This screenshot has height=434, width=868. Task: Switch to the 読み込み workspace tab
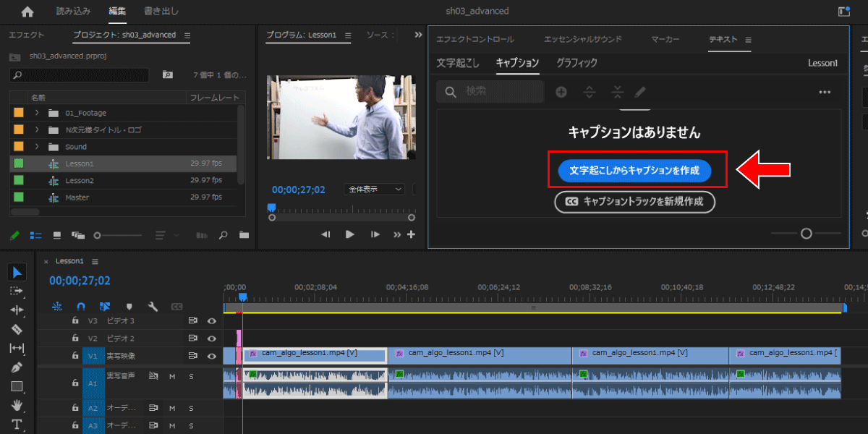pos(72,12)
